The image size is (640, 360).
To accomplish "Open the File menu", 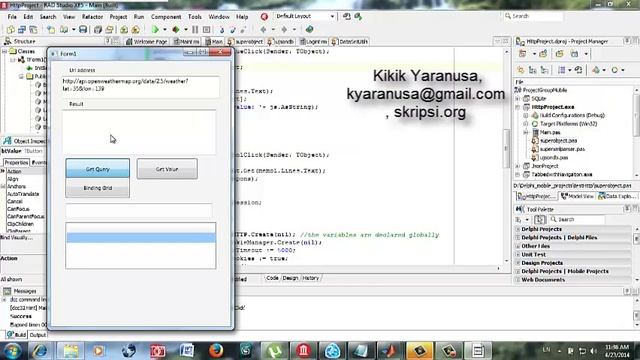I will click(12, 17).
